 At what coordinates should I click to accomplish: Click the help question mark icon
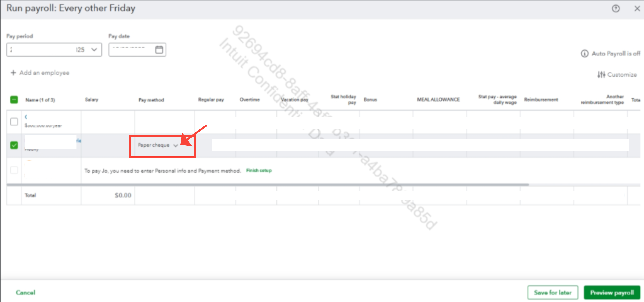[616, 9]
